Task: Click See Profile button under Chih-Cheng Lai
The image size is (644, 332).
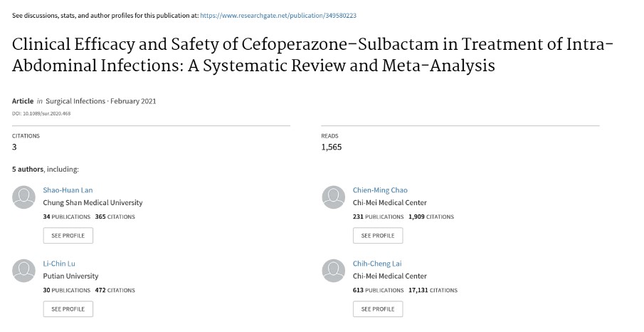Action: [378, 309]
